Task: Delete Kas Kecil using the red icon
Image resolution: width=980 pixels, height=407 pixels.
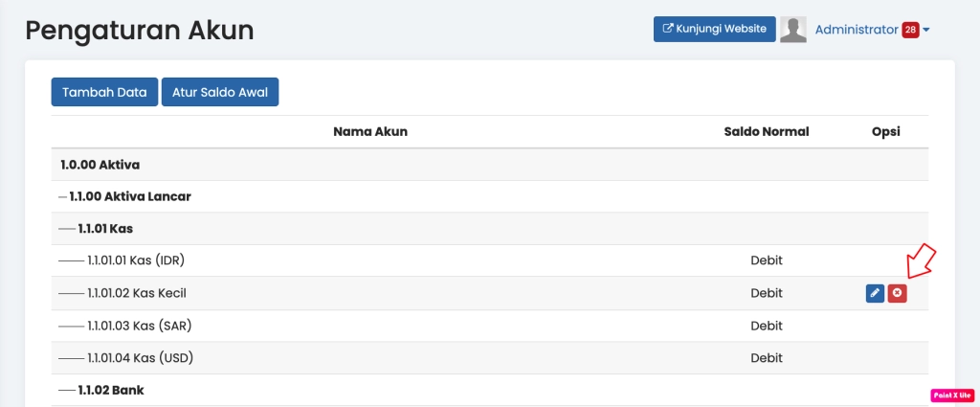Action: click(x=897, y=293)
